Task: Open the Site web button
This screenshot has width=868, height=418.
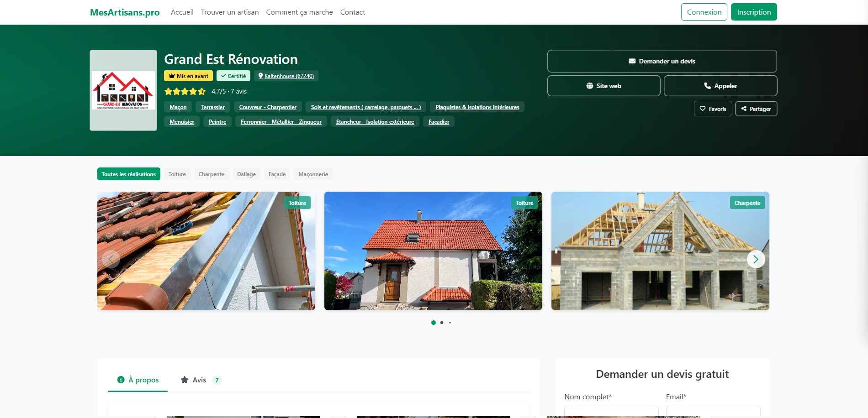Action: 604,86
